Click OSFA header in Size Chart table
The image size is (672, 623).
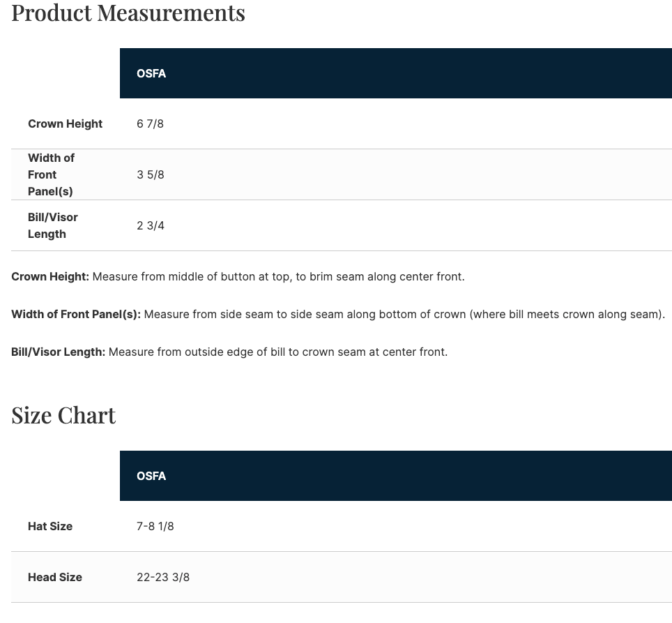[151, 476]
